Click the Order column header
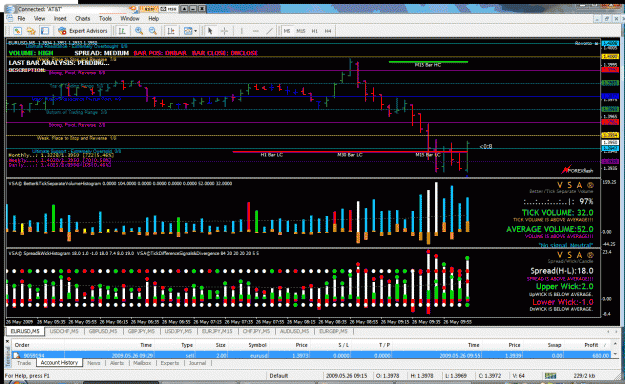The height and width of the screenshot is (384, 625). tap(22, 345)
